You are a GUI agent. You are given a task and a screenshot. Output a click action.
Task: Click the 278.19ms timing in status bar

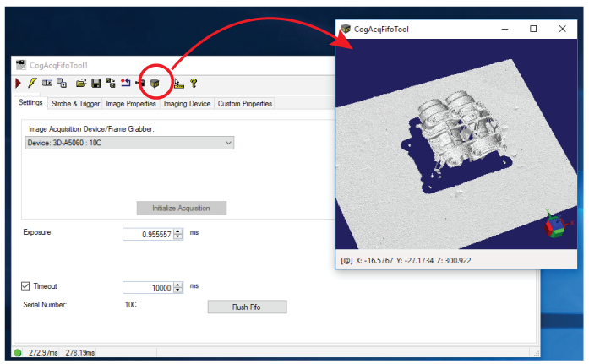pos(80,353)
